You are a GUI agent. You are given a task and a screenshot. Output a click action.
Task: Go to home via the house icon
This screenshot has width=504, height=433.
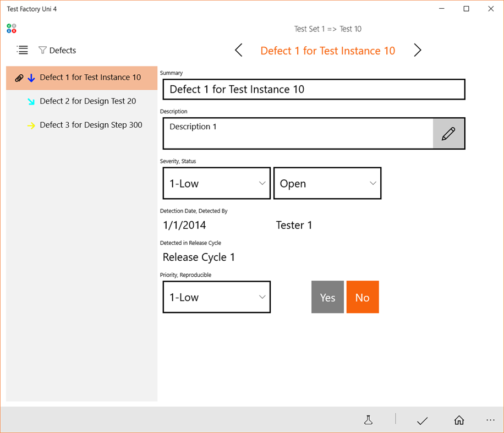[x=459, y=420]
